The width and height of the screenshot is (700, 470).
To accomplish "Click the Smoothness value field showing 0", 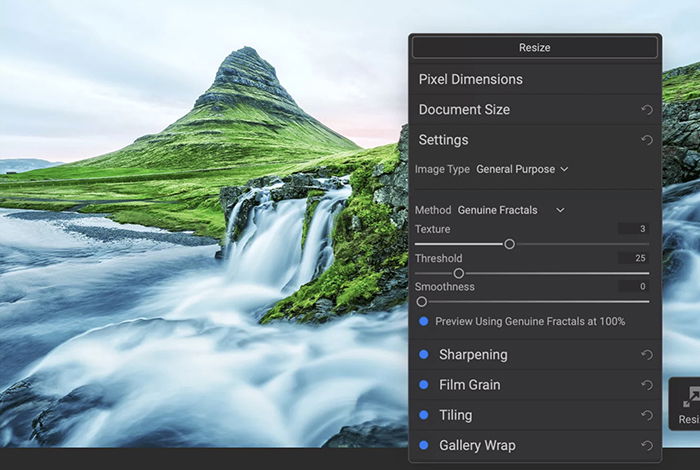I will pyautogui.click(x=633, y=287).
